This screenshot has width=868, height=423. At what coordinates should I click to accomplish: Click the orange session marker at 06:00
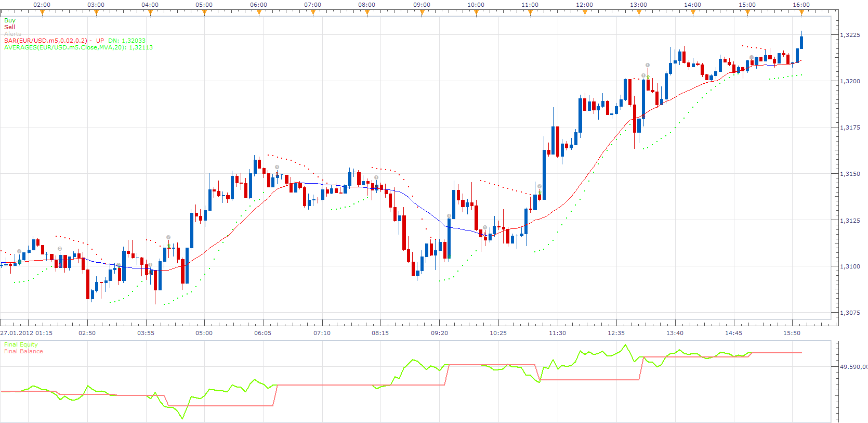click(259, 12)
